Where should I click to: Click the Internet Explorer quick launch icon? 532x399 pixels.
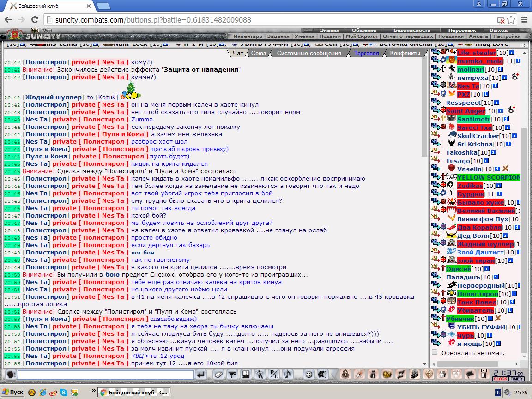pyautogui.click(x=43, y=392)
